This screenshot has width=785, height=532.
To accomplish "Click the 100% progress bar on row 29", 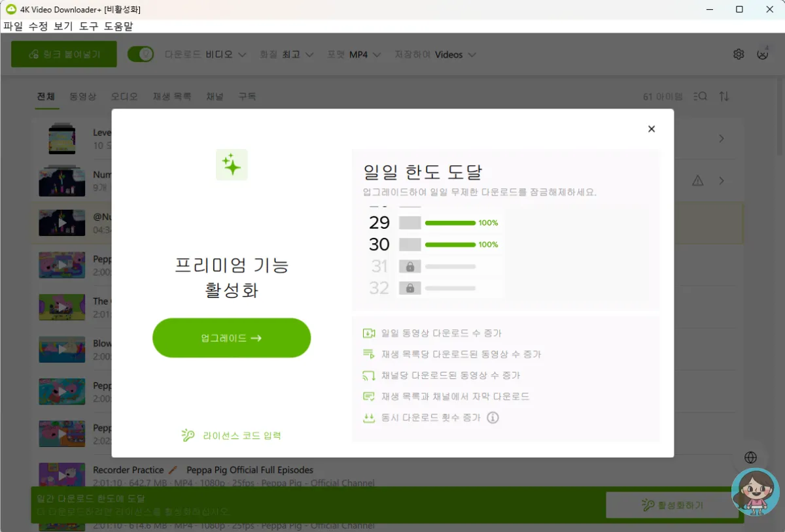I will [450, 223].
